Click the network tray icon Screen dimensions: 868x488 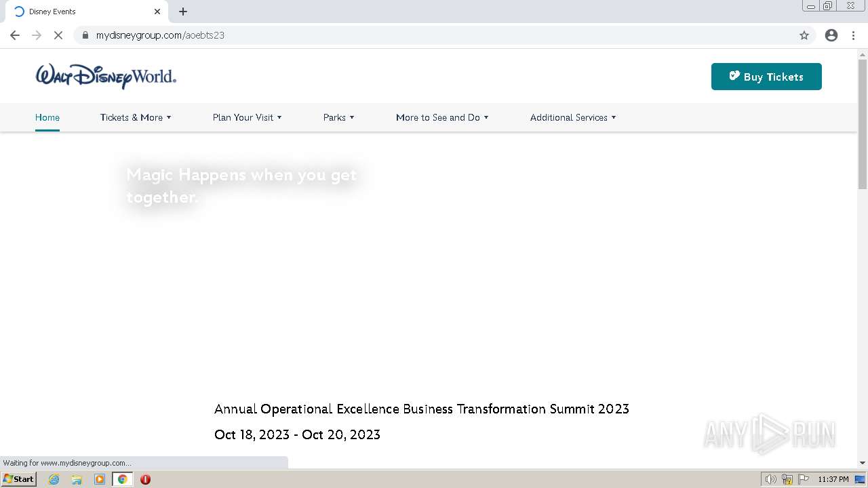click(787, 479)
